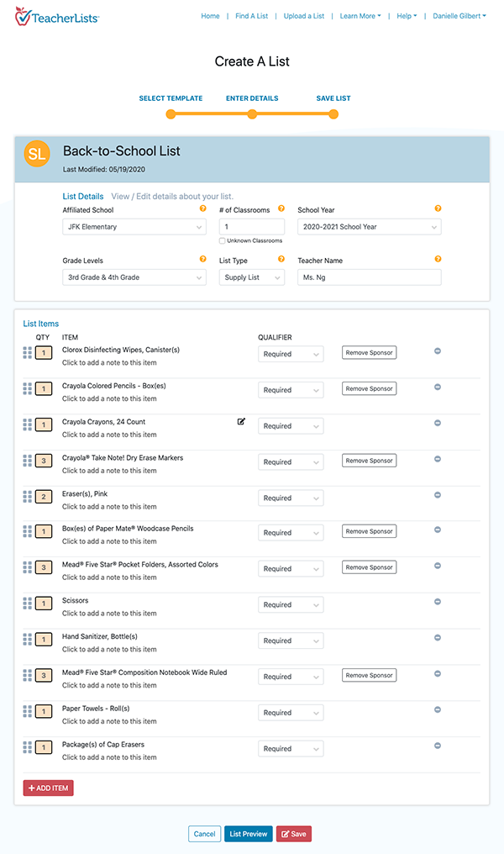
Task: Open Find A List navigation link
Action: 251,16
